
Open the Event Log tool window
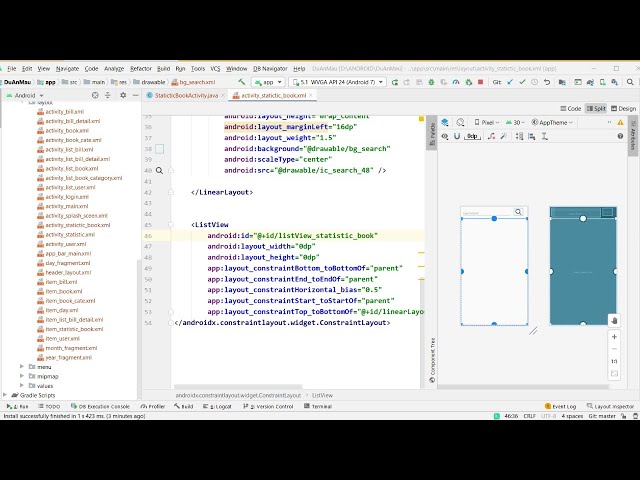pos(560,406)
